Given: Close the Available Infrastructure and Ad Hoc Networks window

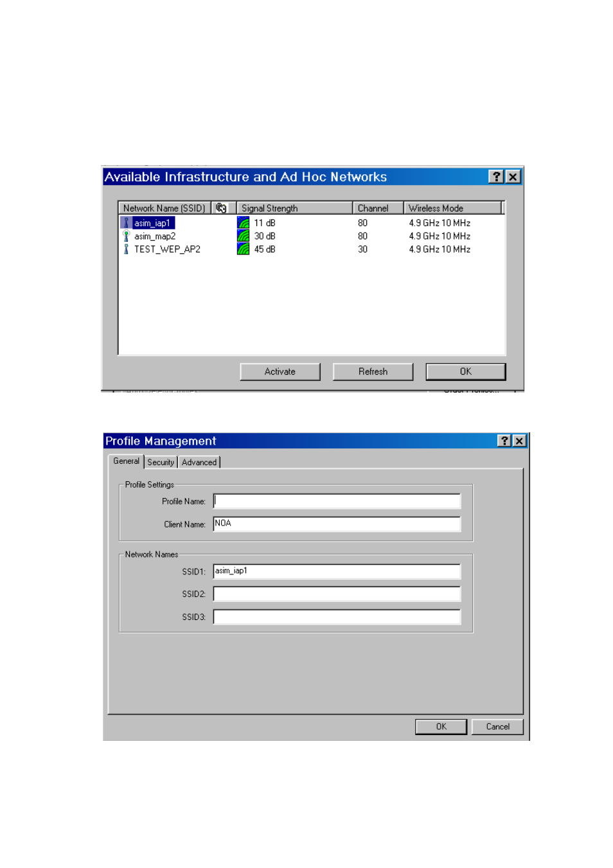Looking at the screenshot, I should 513,177.
